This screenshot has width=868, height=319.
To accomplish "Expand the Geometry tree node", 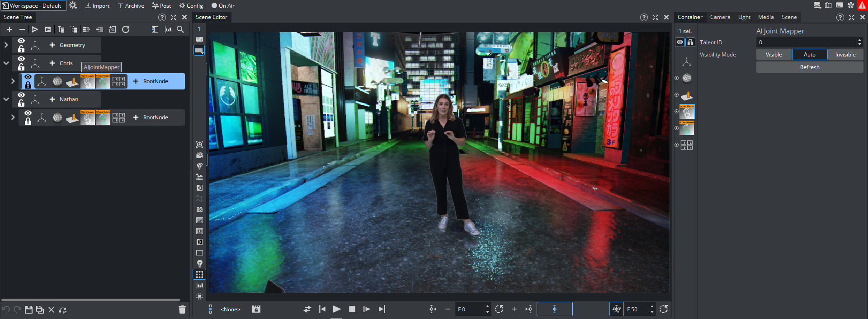I will coord(6,45).
